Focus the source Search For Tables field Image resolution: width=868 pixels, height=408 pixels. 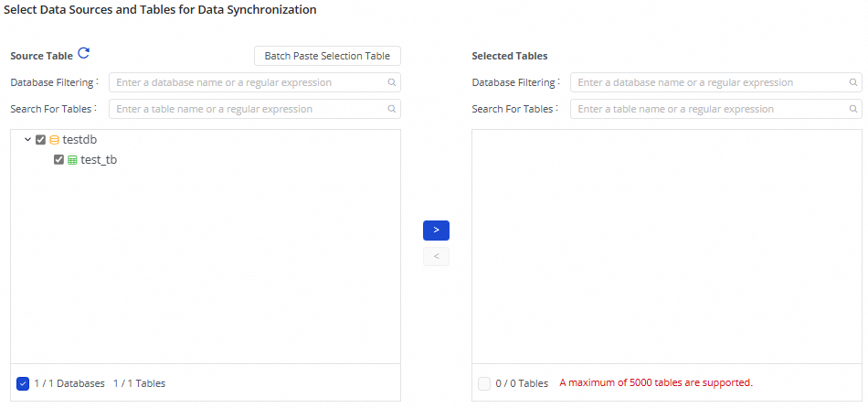click(247, 109)
